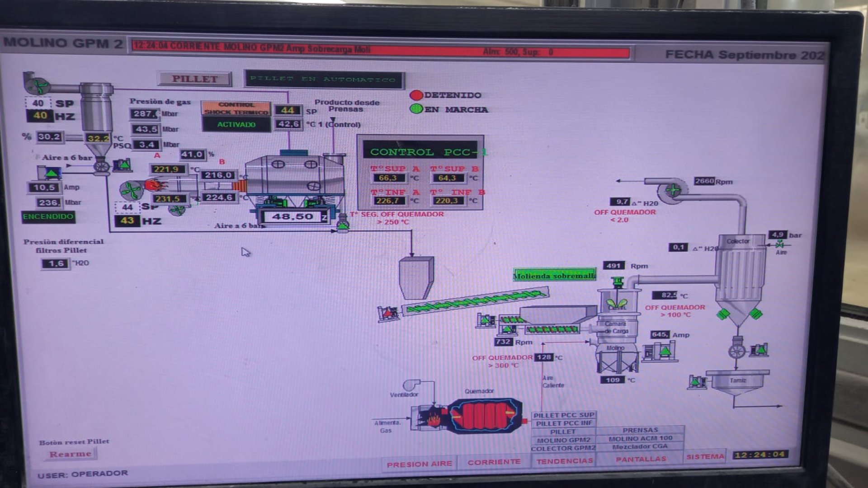Toggle the ENCENDIDO status button

pyautogui.click(x=48, y=217)
